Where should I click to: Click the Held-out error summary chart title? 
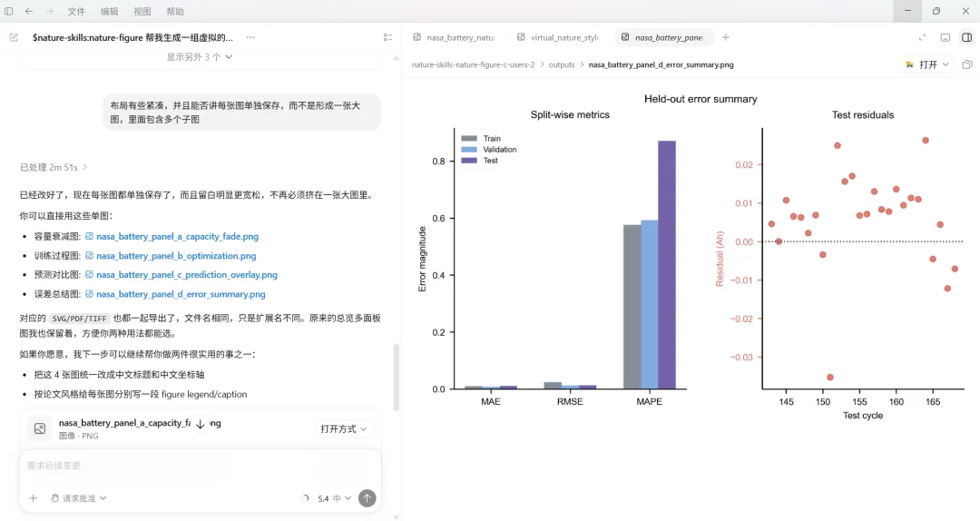pos(701,99)
